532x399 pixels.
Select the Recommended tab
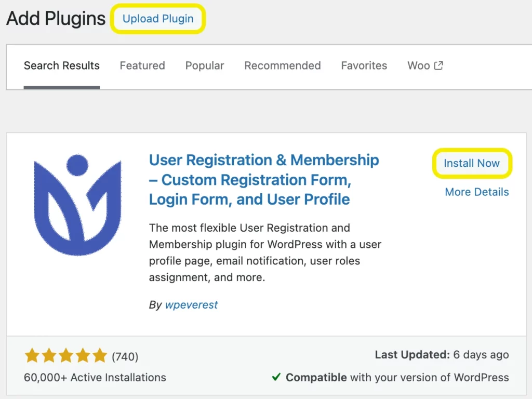(x=283, y=65)
